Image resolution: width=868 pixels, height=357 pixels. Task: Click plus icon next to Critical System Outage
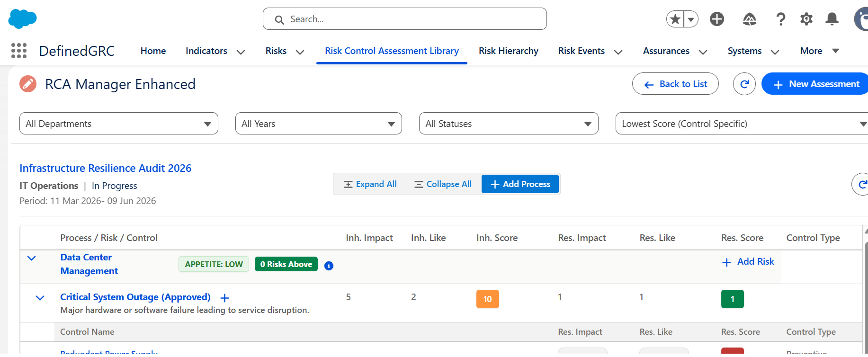(224, 298)
